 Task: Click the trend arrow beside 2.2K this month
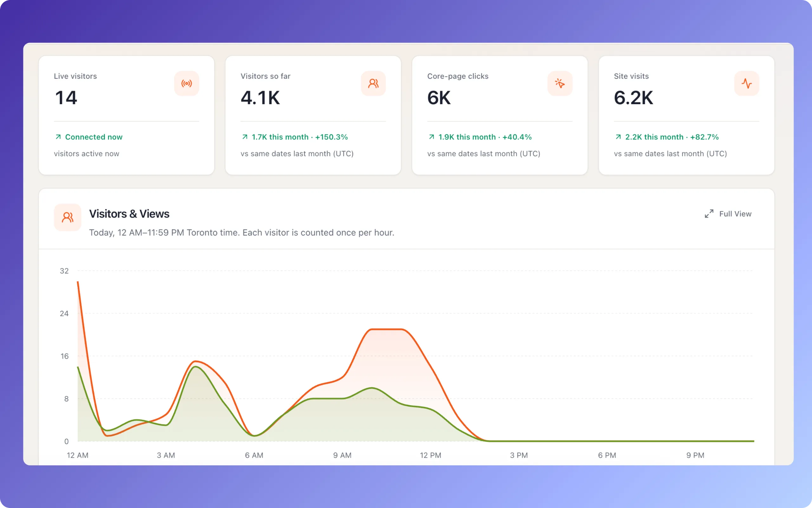point(618,137)
